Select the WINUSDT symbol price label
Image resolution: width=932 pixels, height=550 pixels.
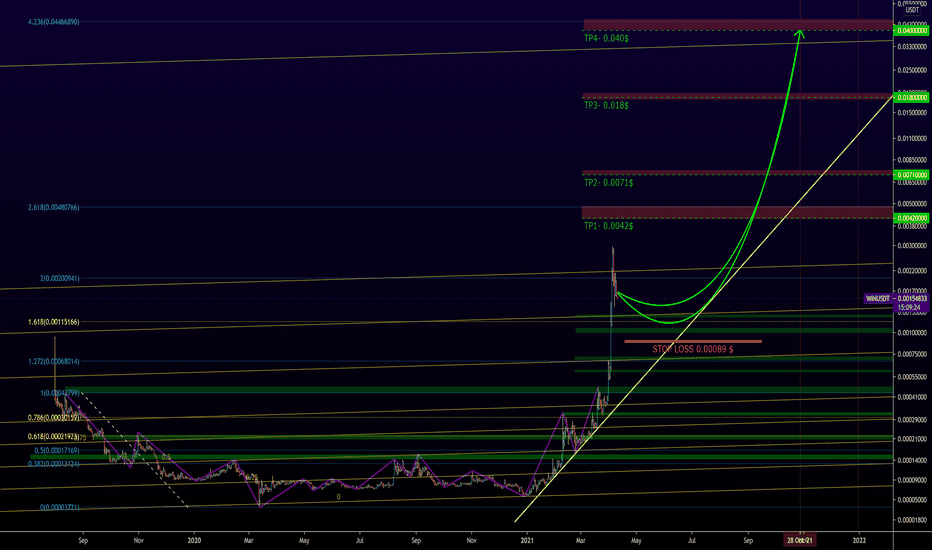pyautogui.click(x=877, y=298)
